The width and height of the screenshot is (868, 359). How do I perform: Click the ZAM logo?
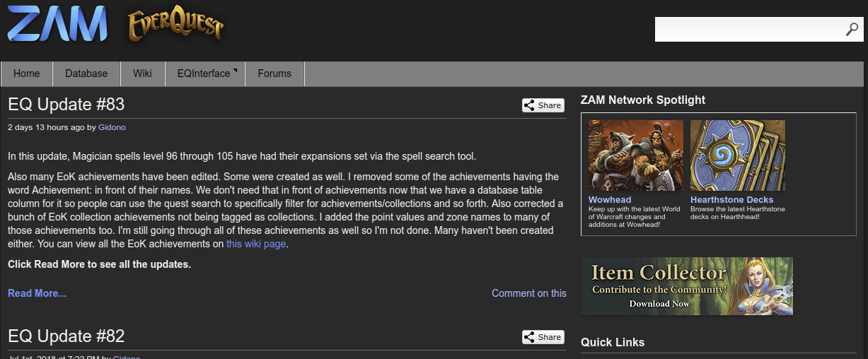[57, 23]
